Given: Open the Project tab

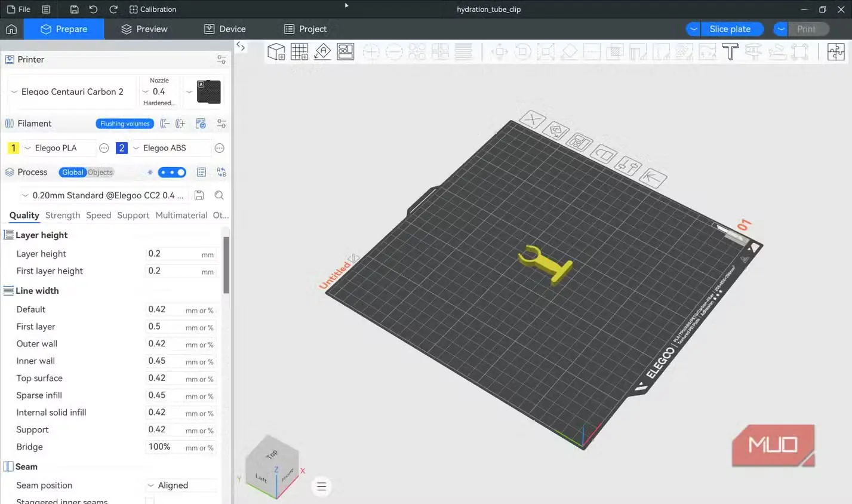Looking at the screenshot, I should point(305,29).
